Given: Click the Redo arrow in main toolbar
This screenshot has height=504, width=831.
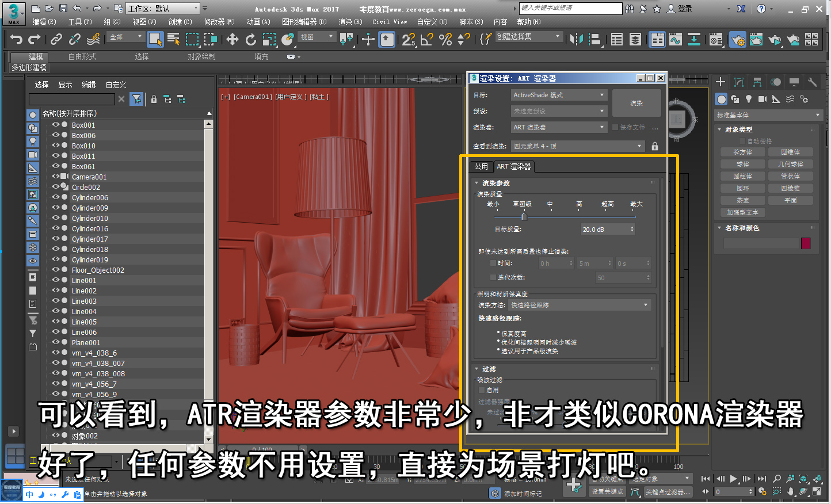Looking at the screenshot, I should click(35, 39).
